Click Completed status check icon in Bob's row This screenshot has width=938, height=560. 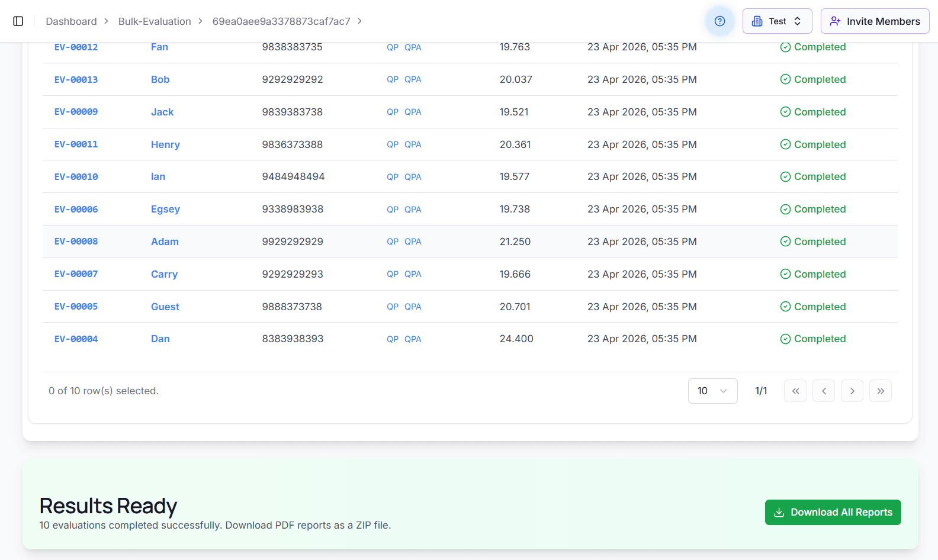(x=785, y=79)
